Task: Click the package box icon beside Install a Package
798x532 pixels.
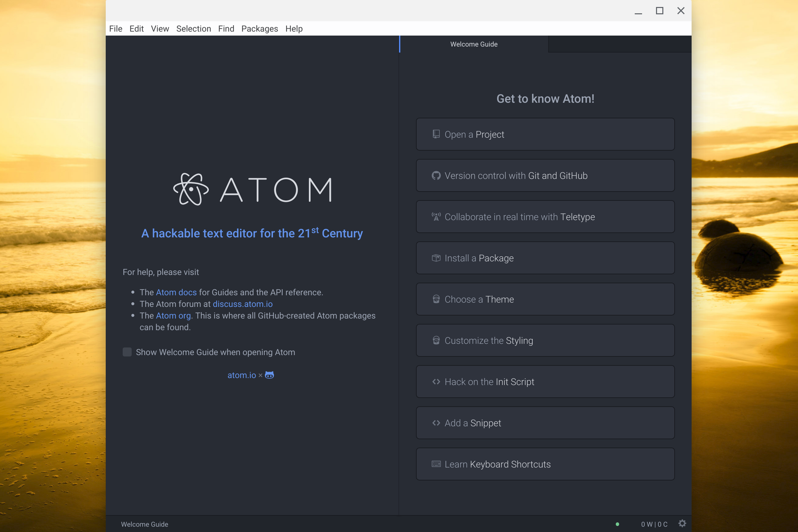Action: [x=436, y=258]
